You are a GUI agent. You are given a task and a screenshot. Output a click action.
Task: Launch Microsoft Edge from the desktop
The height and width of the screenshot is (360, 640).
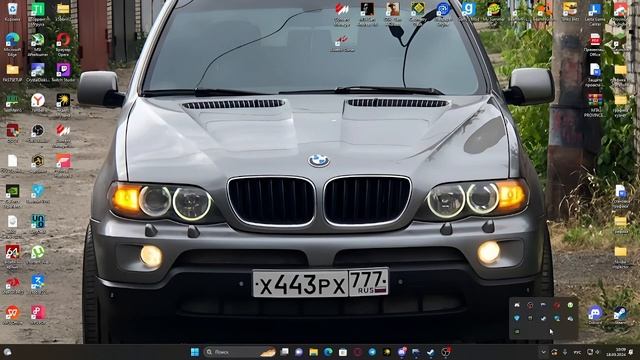coord(12,40)
